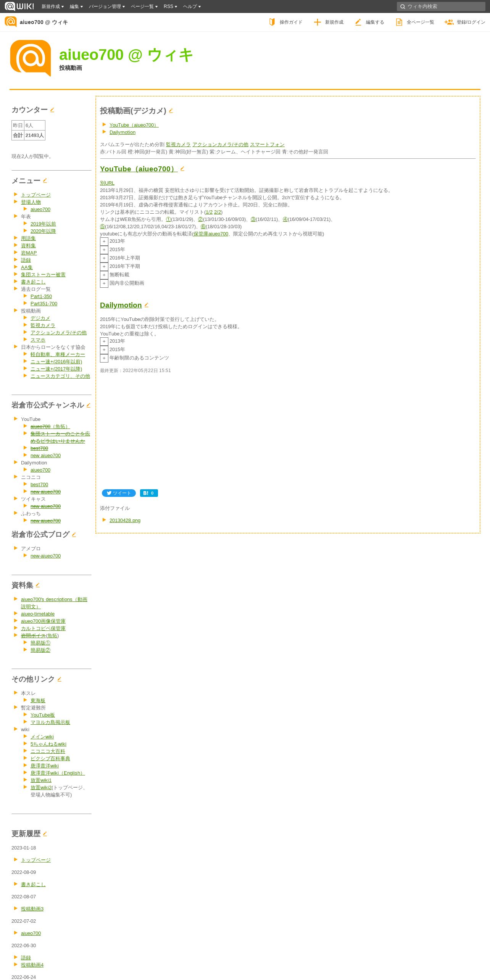
Task: Edit the 岩倉市公式ブログ section pencil
Action: tap(74, 534)
